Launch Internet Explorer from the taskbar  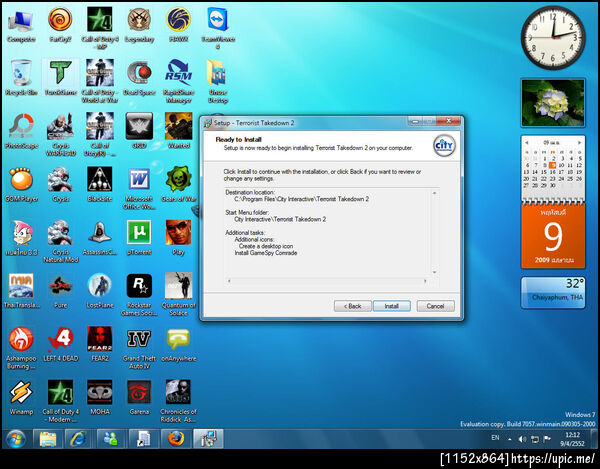click(x=78, y=439)
